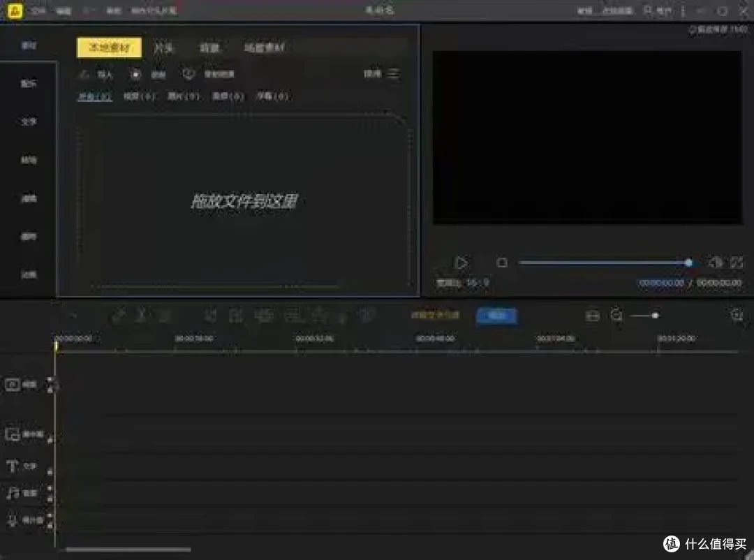Viewport: 754px width, 560px height.
Task: Switch to the 片头 tab
Action: [163, 47]
